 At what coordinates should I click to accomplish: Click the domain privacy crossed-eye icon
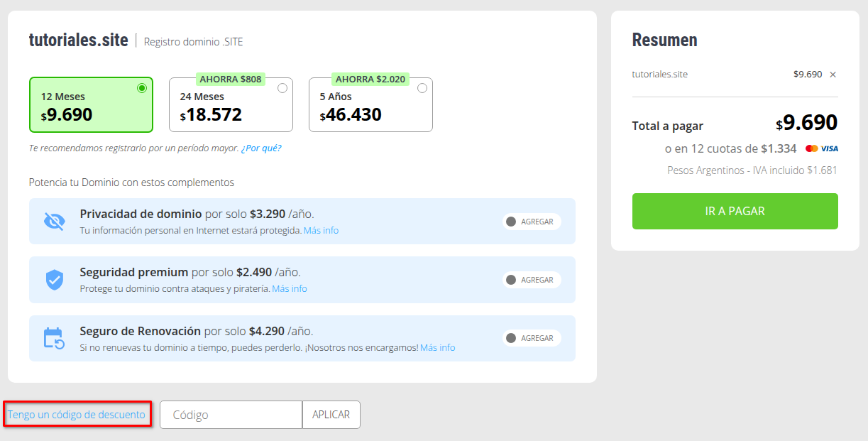click(x=54, y=222)
